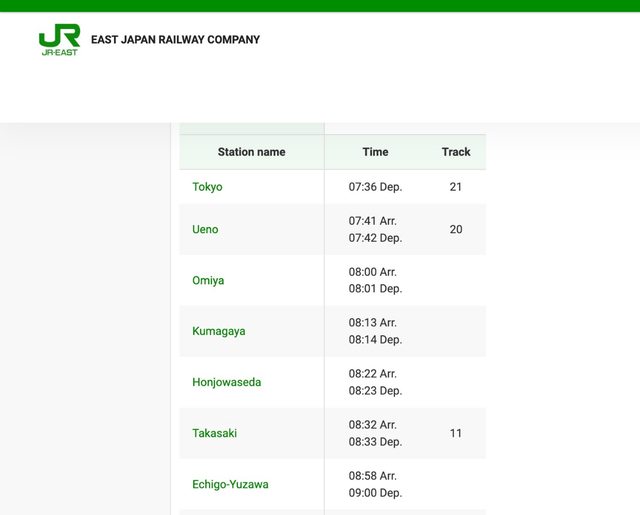Open the Ueno station link
Viewport: 640px width, 515px height.
[205, 229]
